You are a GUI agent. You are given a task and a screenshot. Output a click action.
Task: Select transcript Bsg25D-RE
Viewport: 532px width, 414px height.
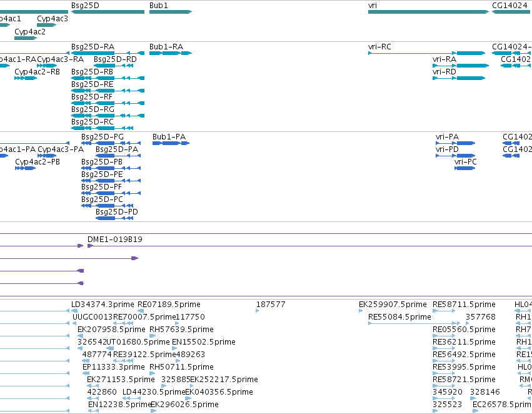(108, 91)
